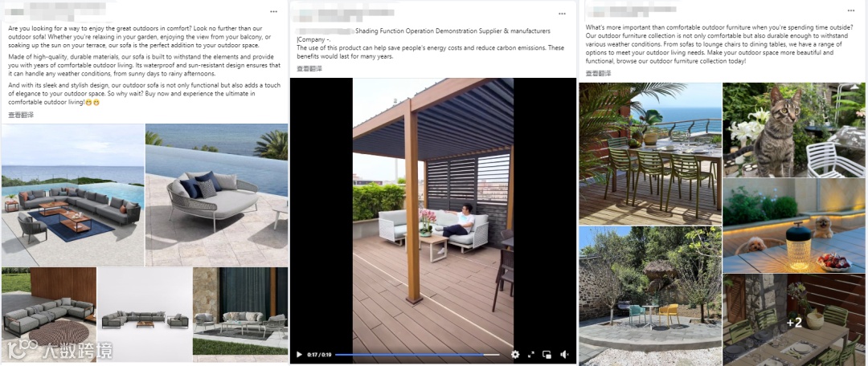Viewport: 868px width, 366px height.
Task: Expand video to fullscreen
Action: pyautogui.click(x=531, y=355)
